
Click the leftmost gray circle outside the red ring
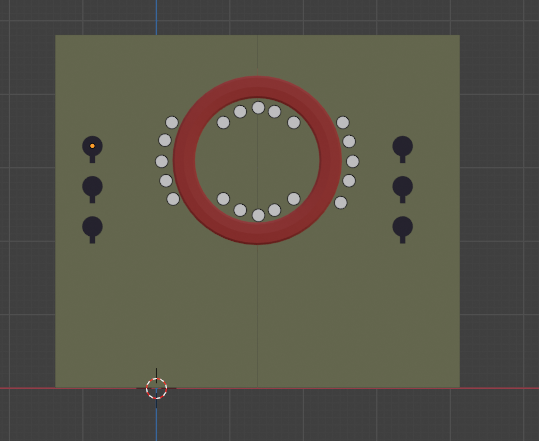pos(162,161)
